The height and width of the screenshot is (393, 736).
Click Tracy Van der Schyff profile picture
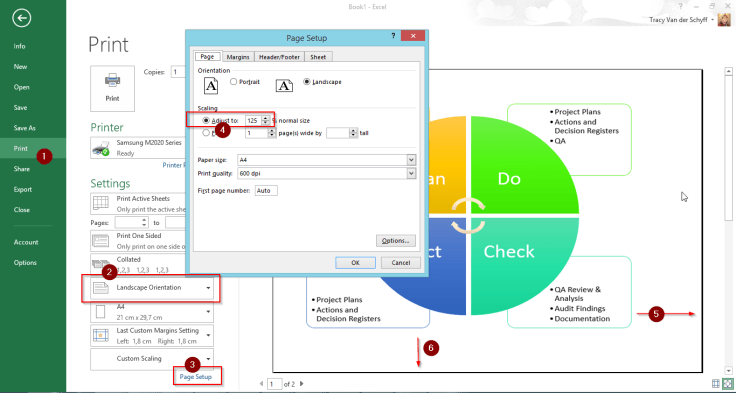[x=724, y=20]
